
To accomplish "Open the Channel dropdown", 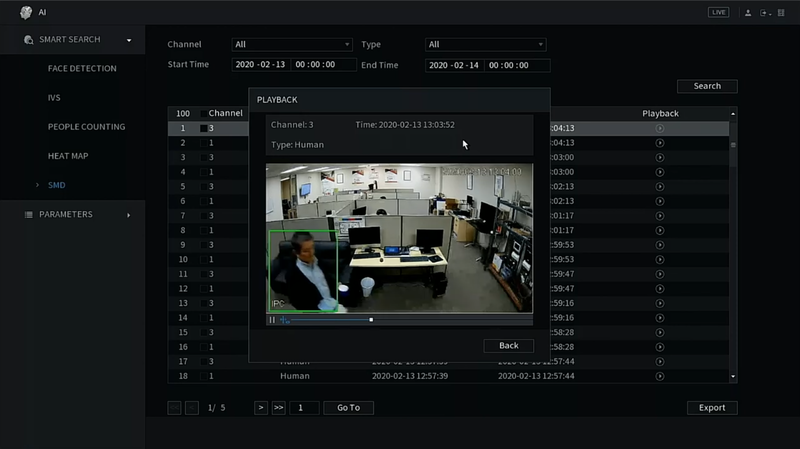I will pos(291,45).
